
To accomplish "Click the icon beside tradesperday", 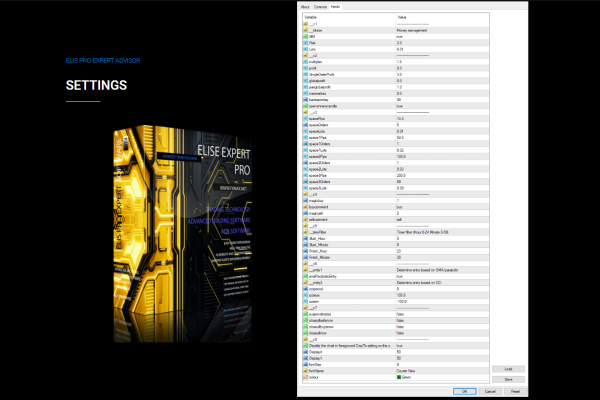I will coord(305,100).
